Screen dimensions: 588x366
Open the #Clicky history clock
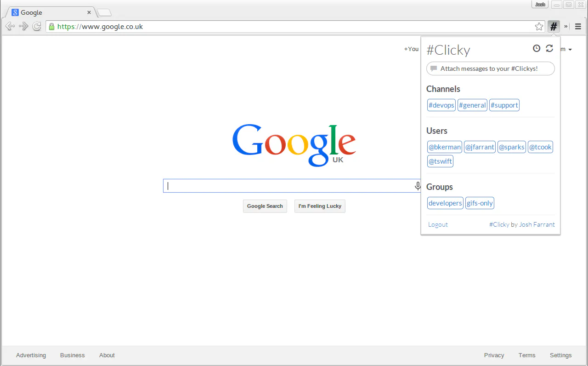(537, 48)
